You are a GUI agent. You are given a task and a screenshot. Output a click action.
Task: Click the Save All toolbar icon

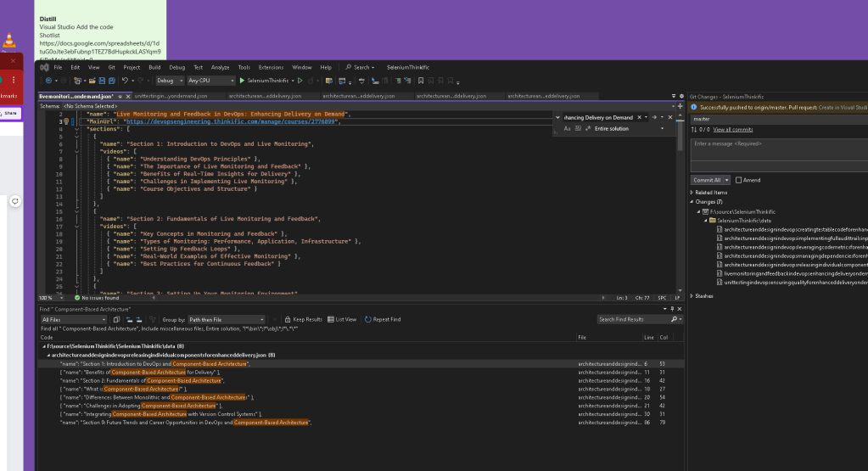point(112,81)
